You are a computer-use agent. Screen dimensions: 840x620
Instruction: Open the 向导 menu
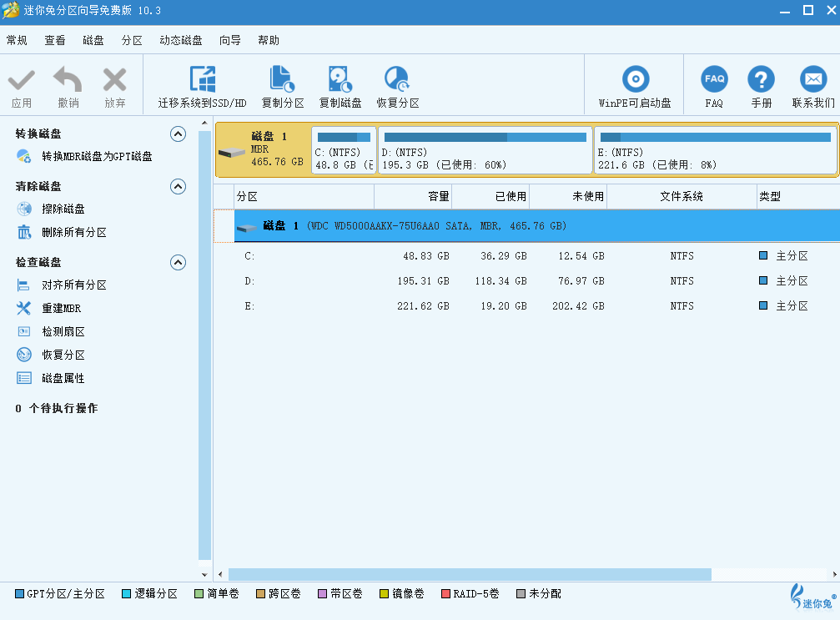[230, 40]
